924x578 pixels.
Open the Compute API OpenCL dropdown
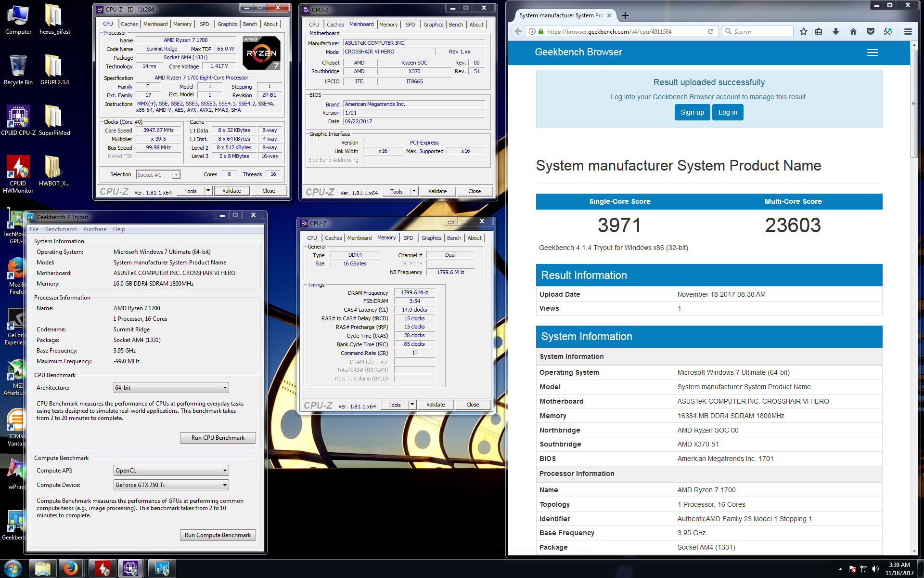(171, 471)
